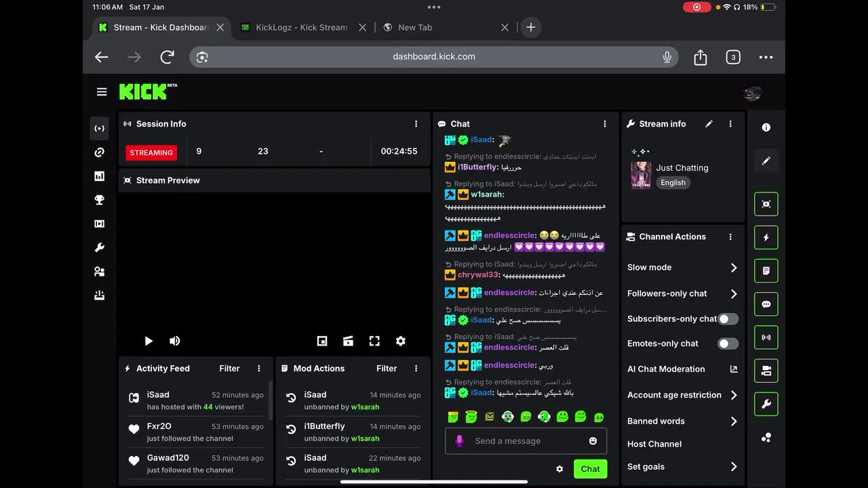Screen dimensions: 868x488
Task: Play the stream preview
Action: click(x=149, y=341)
